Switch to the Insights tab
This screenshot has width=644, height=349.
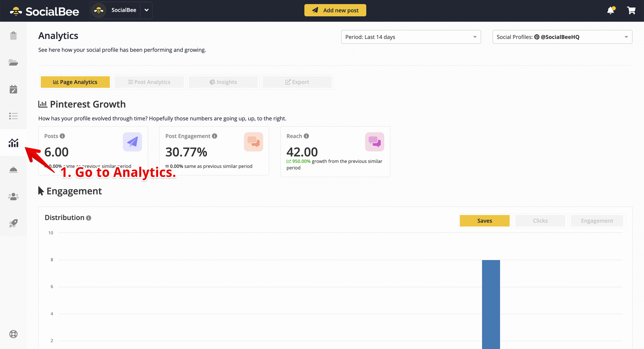pyautogui.click(x=223, y=82)
